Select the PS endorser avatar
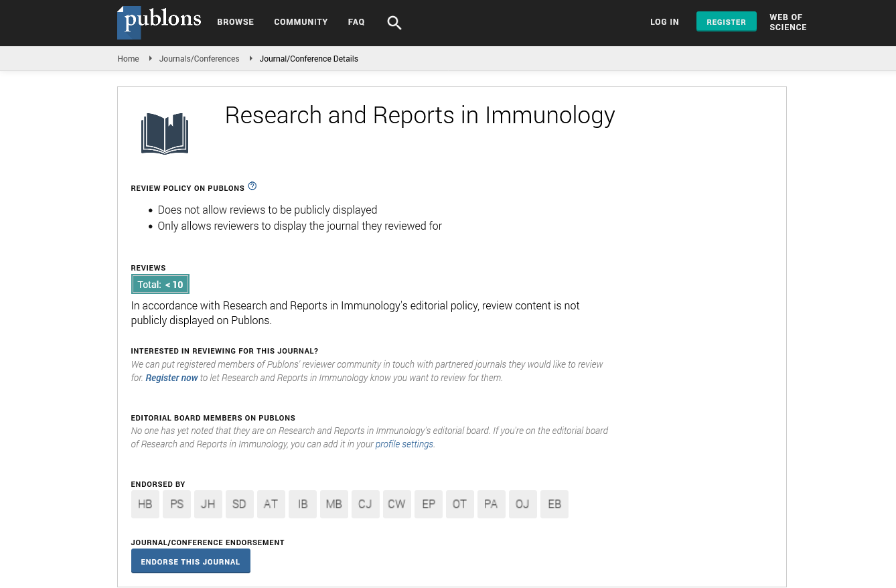This screenshot has width=896, height=588. tap(177, 504)
